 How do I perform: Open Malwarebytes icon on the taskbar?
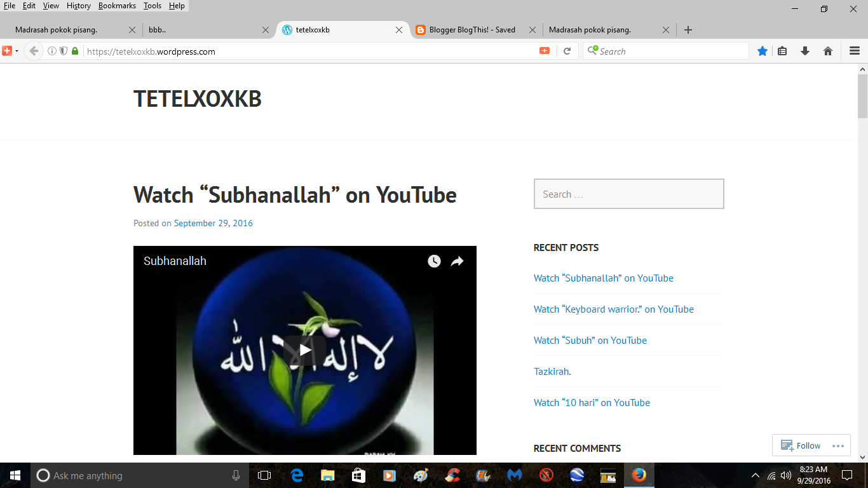515,475
